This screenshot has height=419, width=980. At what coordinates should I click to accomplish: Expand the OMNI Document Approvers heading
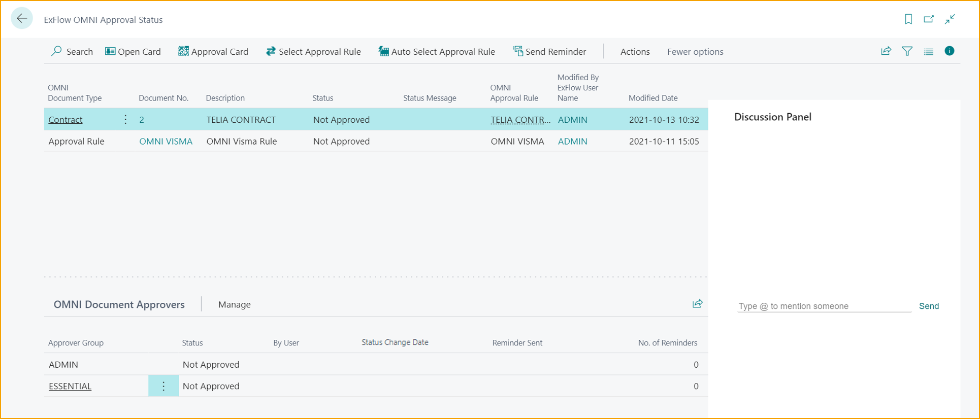pos(119,304)
